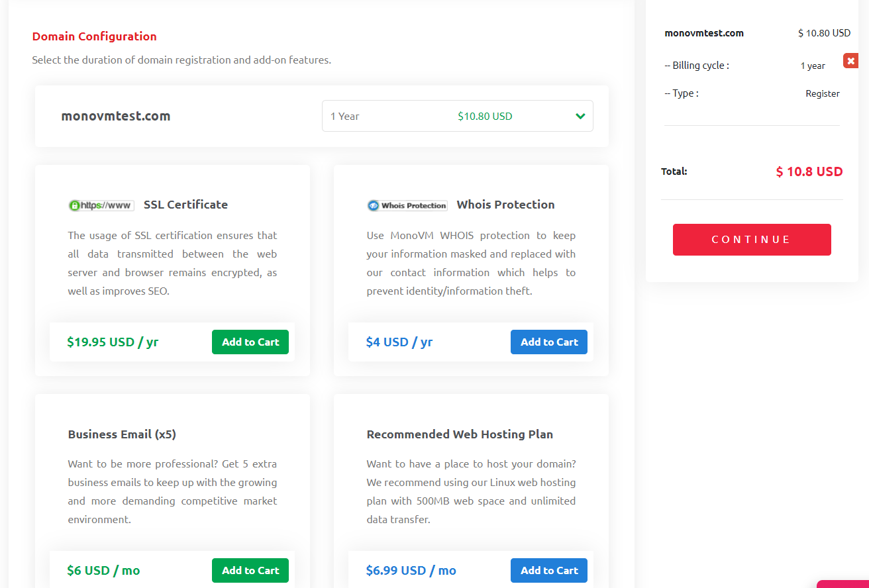Click the Register type value
869x588 pixels.
point(823,94)
